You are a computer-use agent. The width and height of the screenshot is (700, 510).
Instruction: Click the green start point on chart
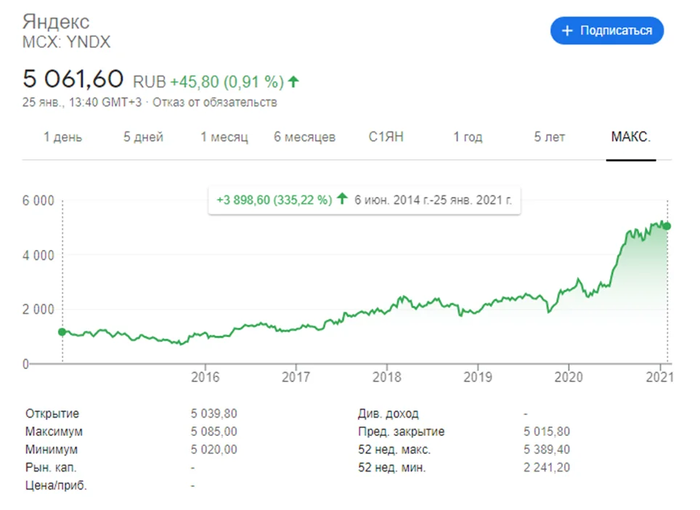(x=62, y=332)
